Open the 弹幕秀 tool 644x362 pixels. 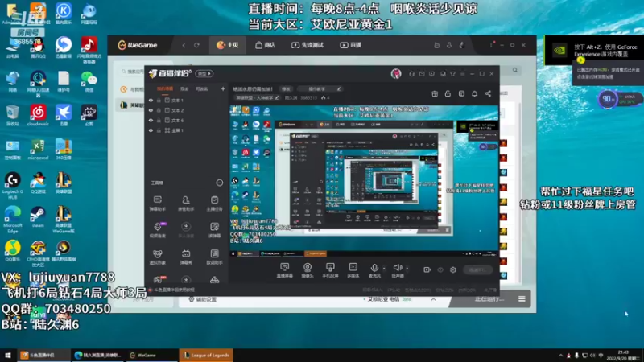tap(186, 257)
